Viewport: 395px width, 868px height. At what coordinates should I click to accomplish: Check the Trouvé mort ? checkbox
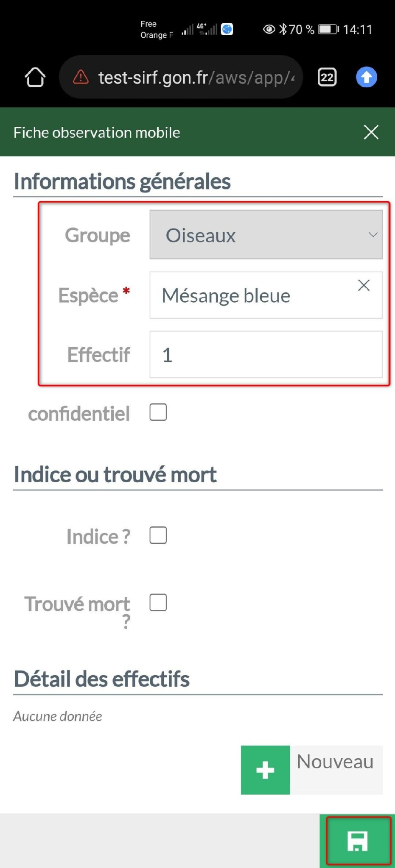pos(158,602)
